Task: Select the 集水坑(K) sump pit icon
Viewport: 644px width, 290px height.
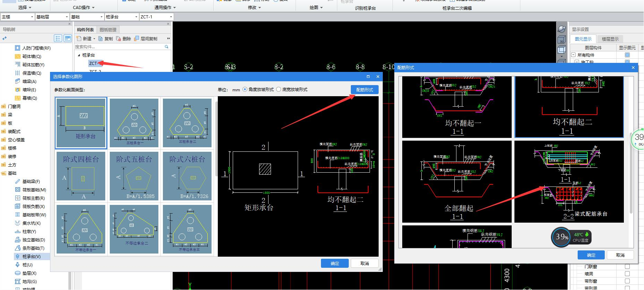Action: click(x=18, y=223)
